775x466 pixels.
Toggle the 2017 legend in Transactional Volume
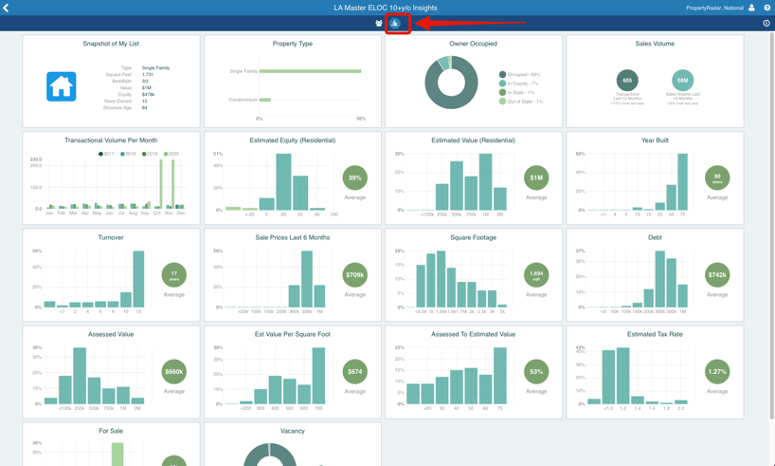(x=106, y=154)
